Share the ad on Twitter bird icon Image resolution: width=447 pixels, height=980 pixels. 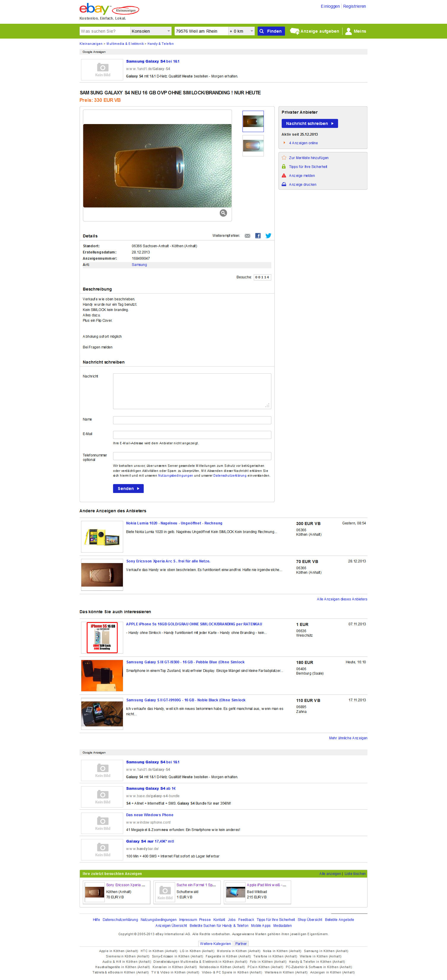(x=268, y=236)
